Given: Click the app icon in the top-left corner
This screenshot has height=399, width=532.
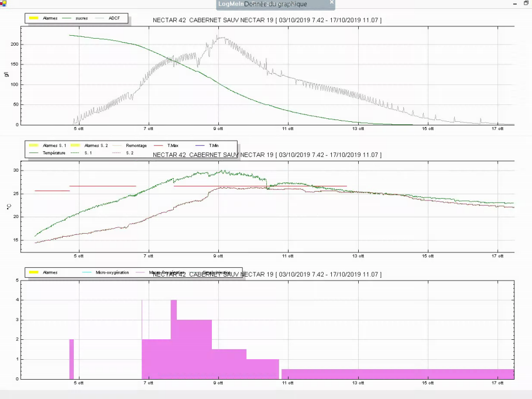Looking at the screenshot, I should (x=3, y=3).
